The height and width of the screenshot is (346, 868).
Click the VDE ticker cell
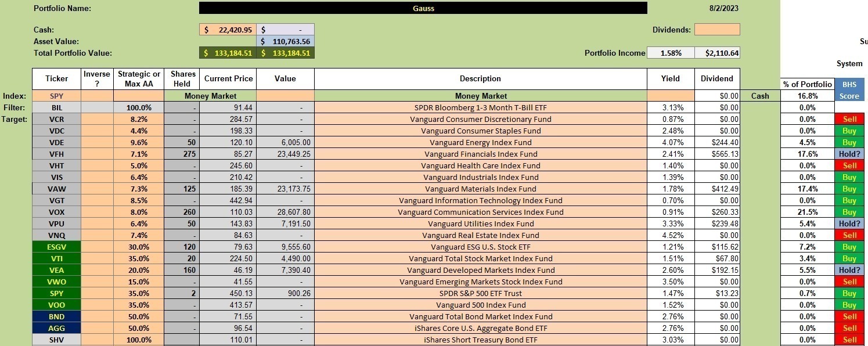[56, 142]
